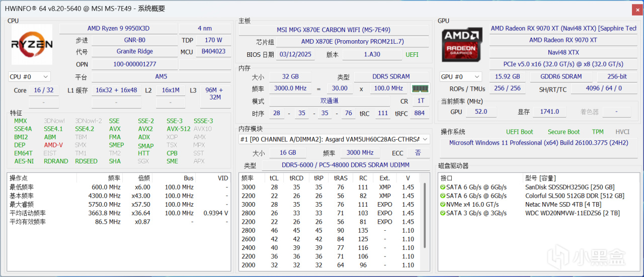The height and width of the screenshot is (277, 644).
Task: Click the 4 nm process field
Action: click(x=205, y=29)
